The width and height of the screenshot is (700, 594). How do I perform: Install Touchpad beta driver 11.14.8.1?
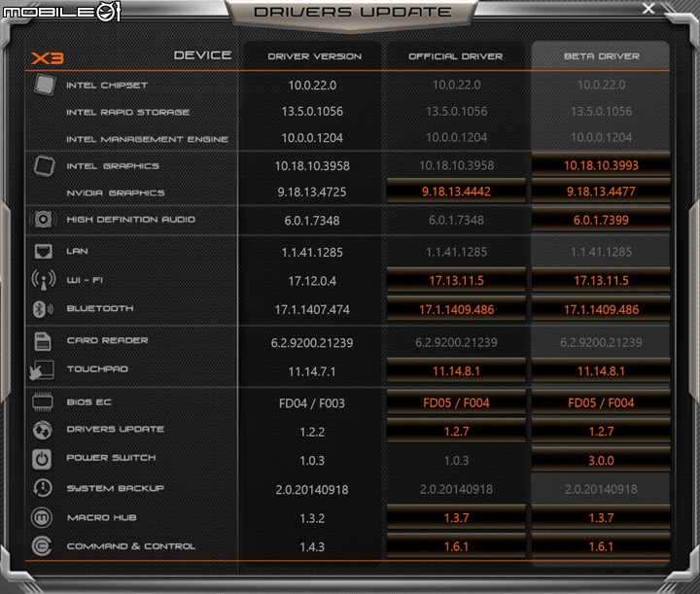601,370
